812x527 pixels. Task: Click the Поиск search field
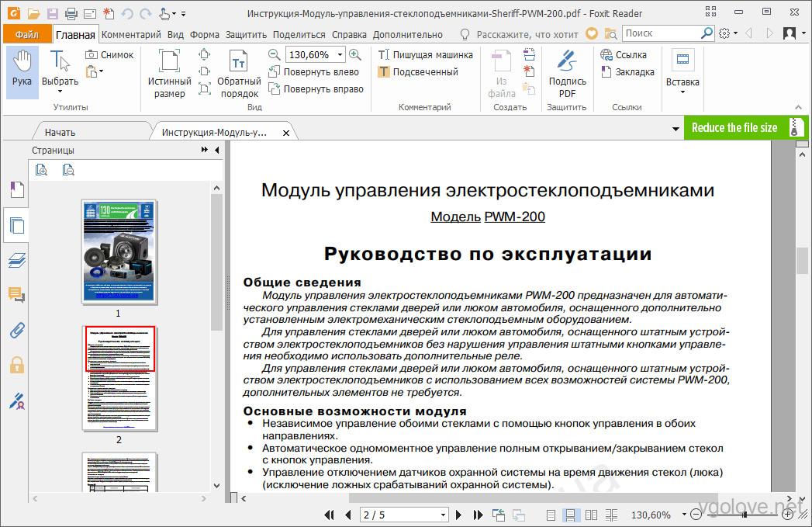pyautogui.click(x=662, y=33)
